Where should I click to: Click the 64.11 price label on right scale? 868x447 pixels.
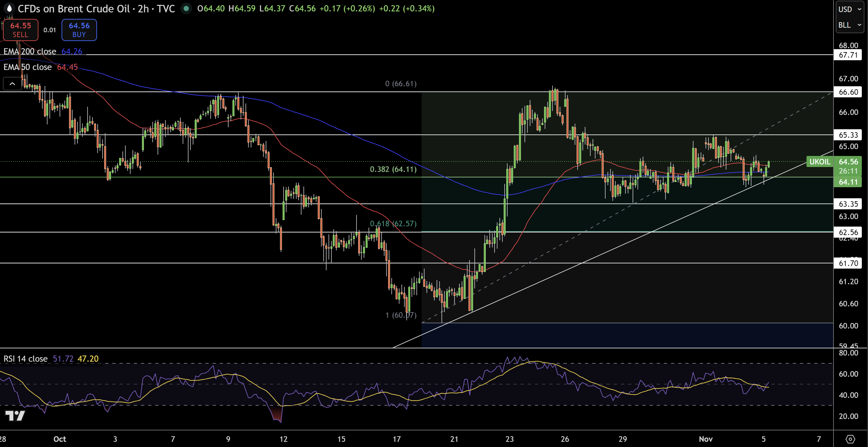pos(848,182)
